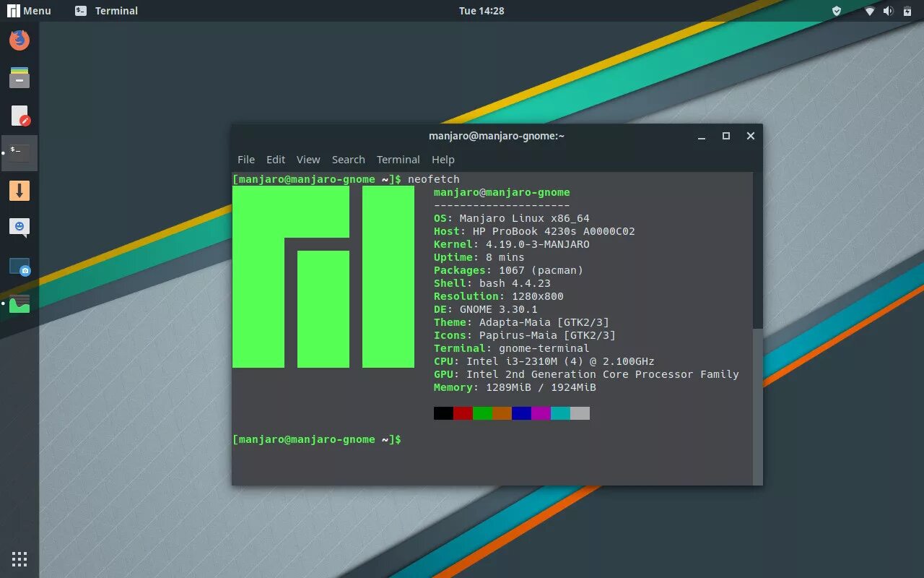Open the View menu
Screen dimensions: 924x578
point(308,160)
